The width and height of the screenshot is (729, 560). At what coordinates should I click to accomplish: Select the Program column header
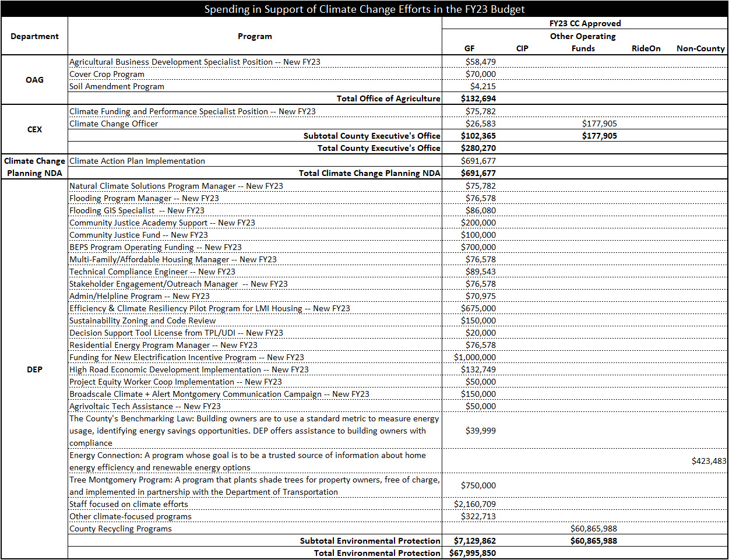click(x=255, y=36)
